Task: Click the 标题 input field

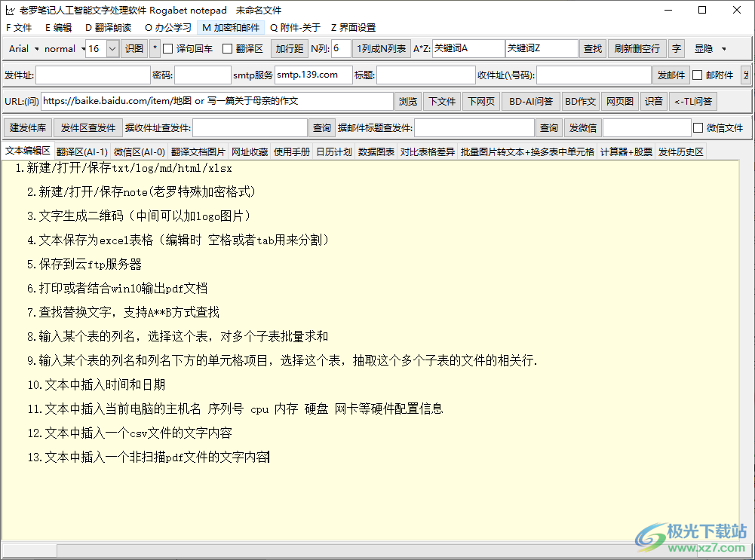Action: click(x=425, y=75)
